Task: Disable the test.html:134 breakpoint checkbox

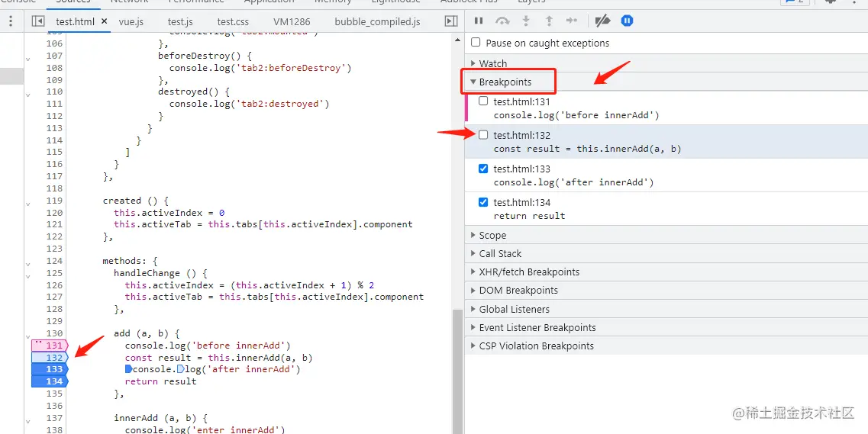Action: 483,202
